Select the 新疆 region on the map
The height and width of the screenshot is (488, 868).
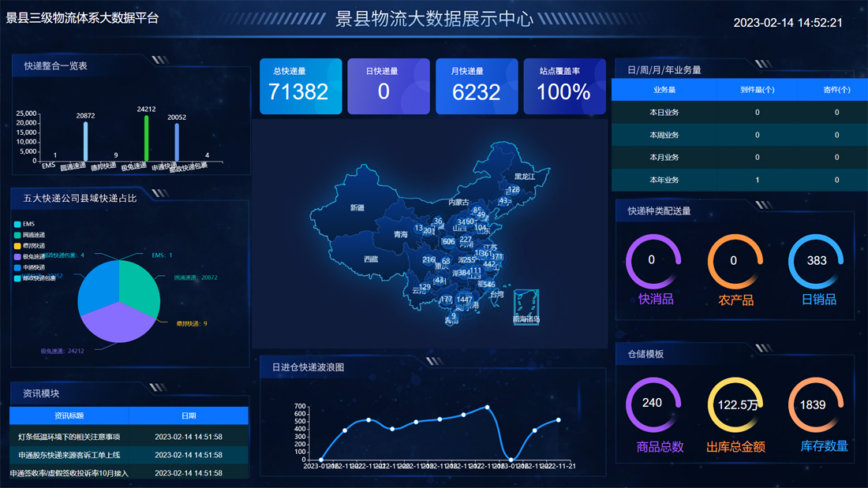[357, 208]
